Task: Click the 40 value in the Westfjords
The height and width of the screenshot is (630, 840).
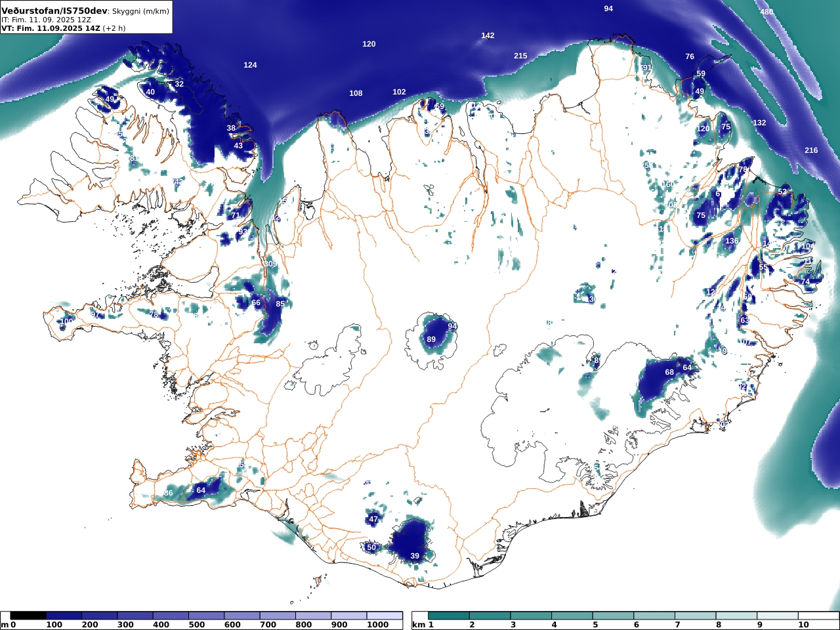Action: (x=150, y=92)
